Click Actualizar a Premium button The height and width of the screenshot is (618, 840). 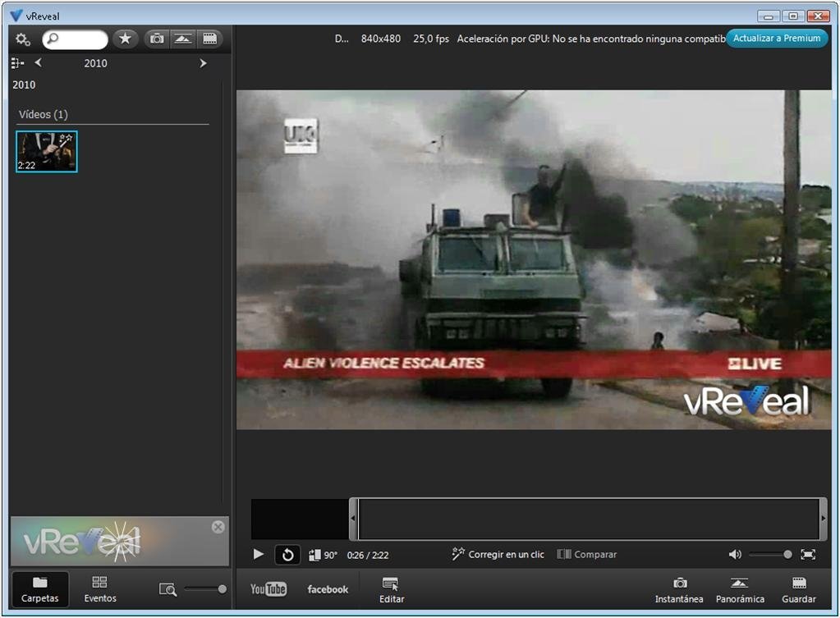[x=776, y=39]
